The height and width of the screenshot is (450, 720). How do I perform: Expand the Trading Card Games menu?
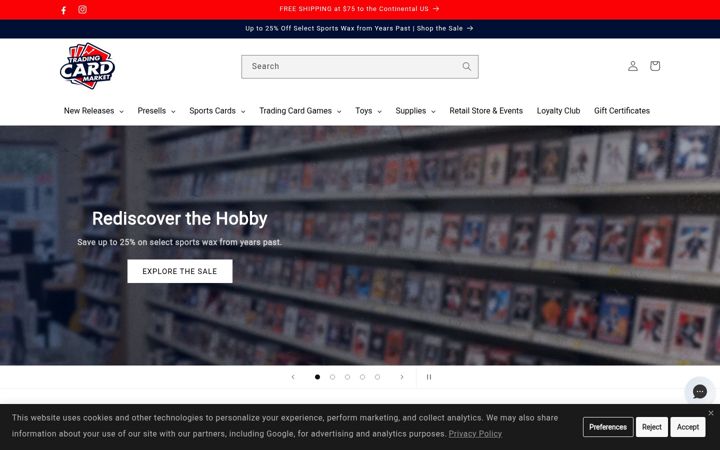tap(300, 111)
